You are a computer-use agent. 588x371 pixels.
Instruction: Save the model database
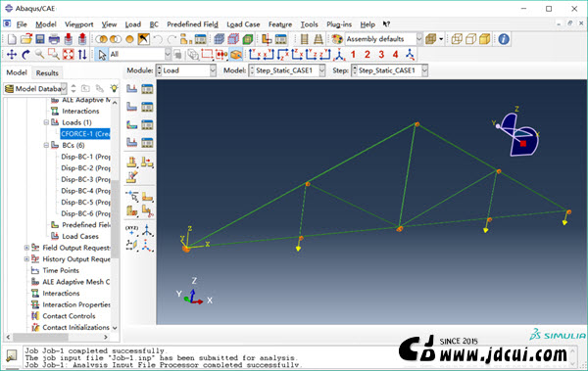pos(40,39)
